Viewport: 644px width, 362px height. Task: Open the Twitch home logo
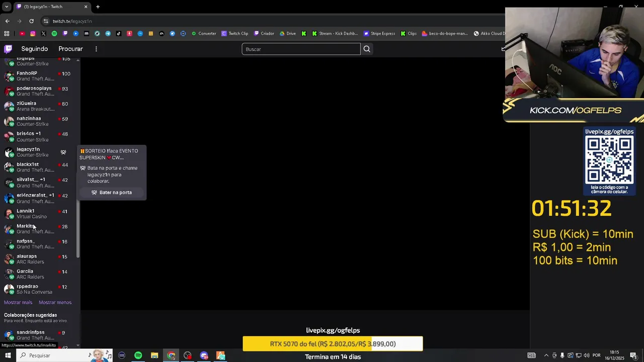(x=8, y=49)
